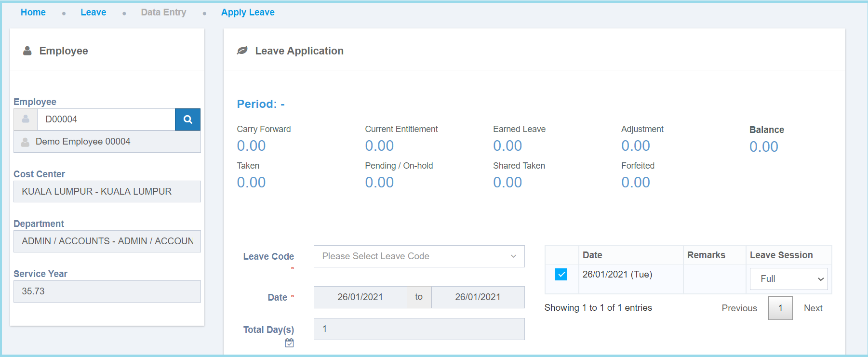Click the person icon in Employee panel header
Screen dimensions: 868x357
27,51
